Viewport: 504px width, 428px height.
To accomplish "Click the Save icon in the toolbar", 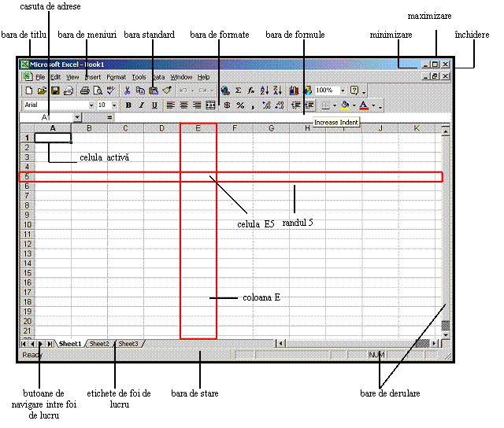I will [55, 91].
